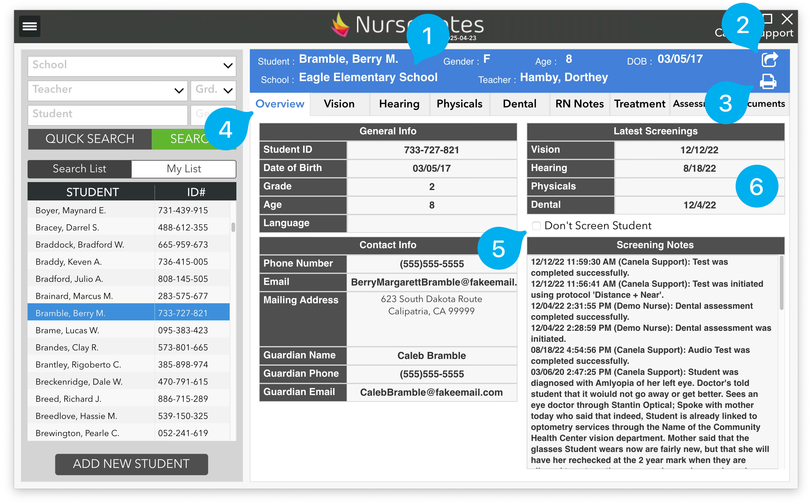The width and height of the screenshot is (812, 504).
Task: Click the QUICK SEARCH button
Action: [x=90, y=139]
